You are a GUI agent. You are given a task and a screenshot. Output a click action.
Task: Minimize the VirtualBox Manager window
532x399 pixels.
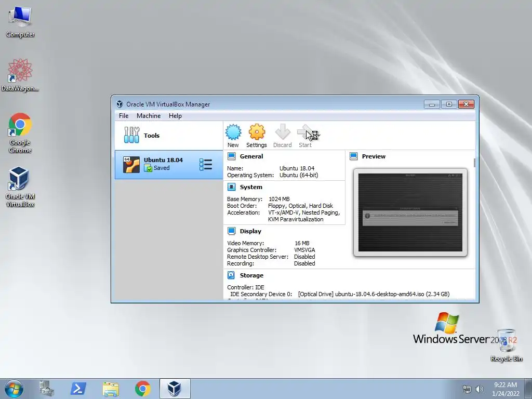(432, 104)
